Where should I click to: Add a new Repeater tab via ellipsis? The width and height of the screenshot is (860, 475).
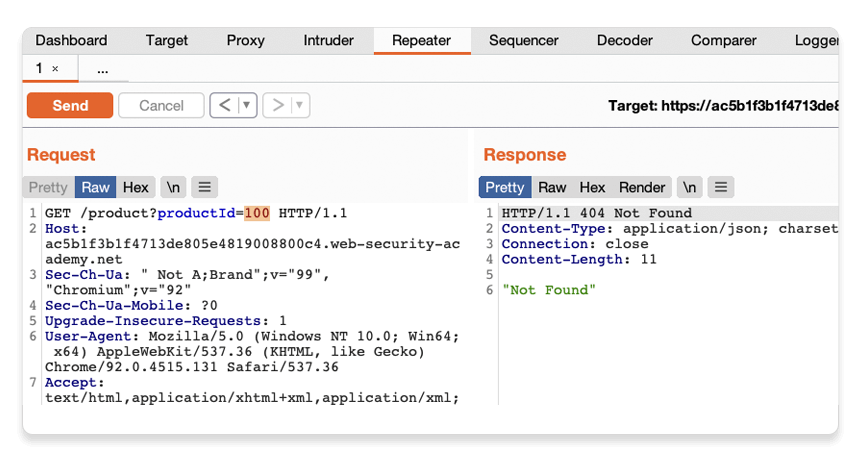[103, 69]
